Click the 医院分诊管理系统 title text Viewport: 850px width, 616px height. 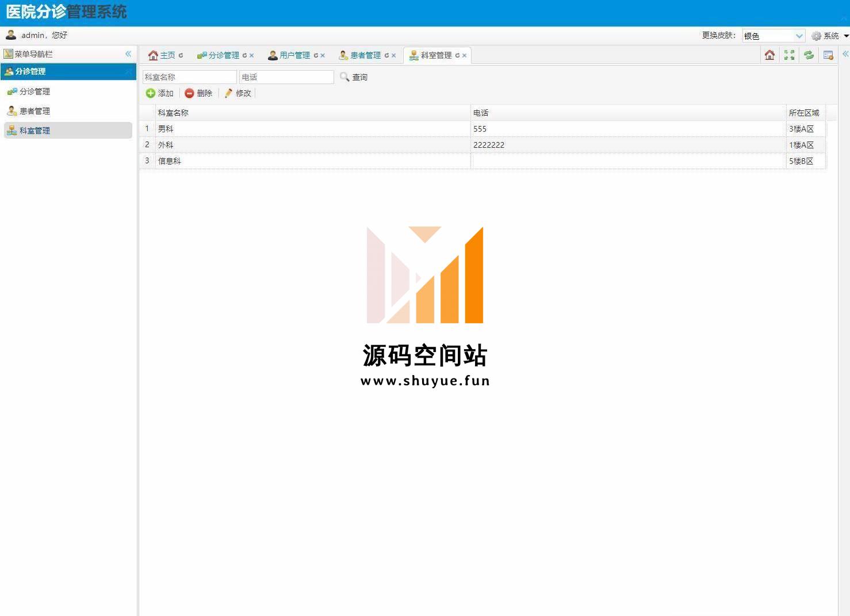pyautogui.click(x=66, y=12)
